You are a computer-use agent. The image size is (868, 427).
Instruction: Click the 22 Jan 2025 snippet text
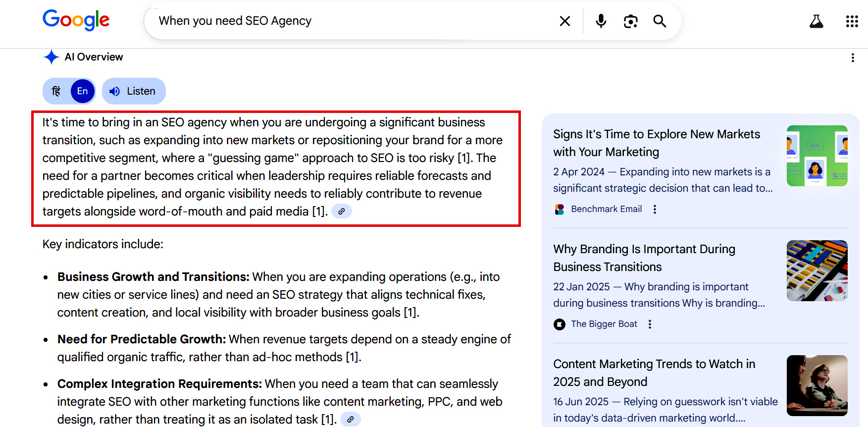[x=659, y=295]
